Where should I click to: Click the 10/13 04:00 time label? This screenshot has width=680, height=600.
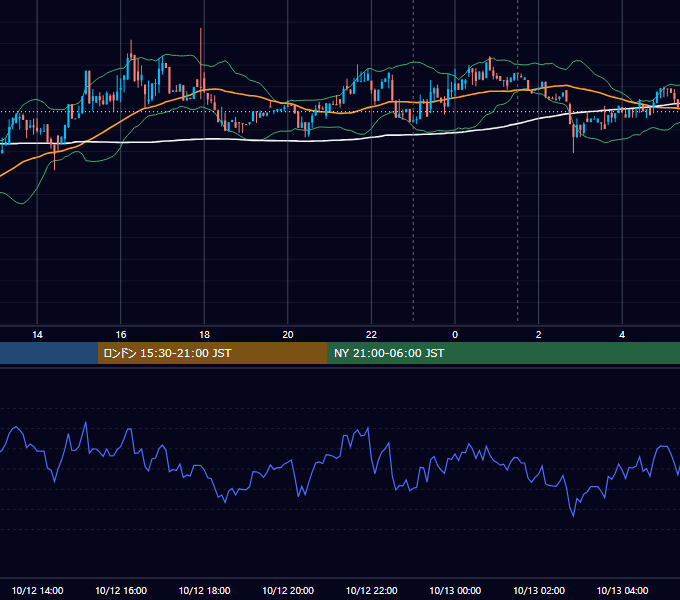(622, 590)
